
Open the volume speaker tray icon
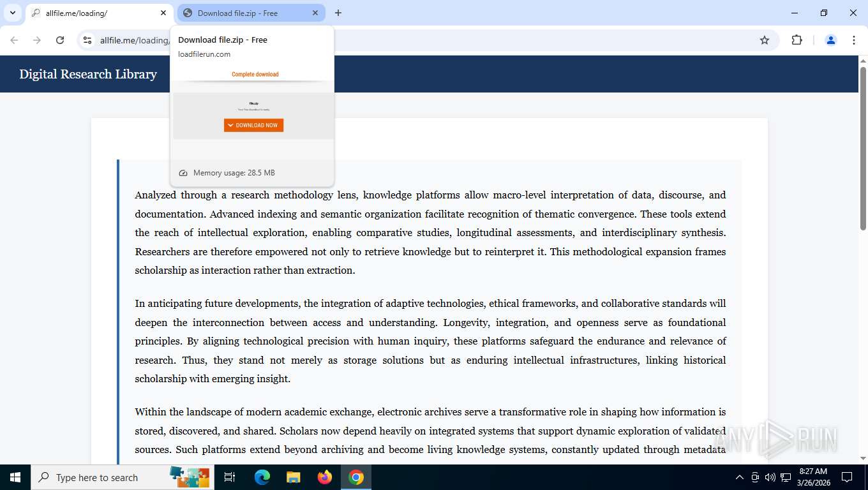tap(770, 477)
